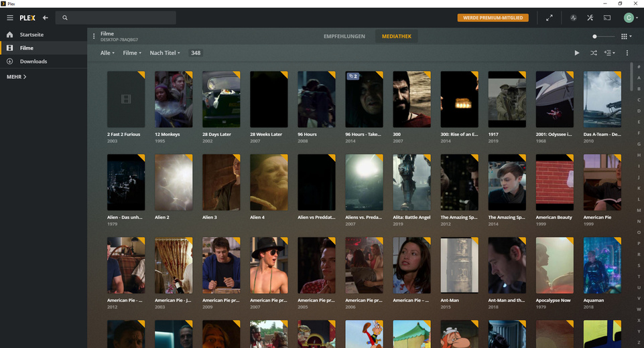Image resolution: width=644 pixels, height=348 pixels.
Task: Click into the search input field
Action: pyautogui.click(x=116, y=17)
